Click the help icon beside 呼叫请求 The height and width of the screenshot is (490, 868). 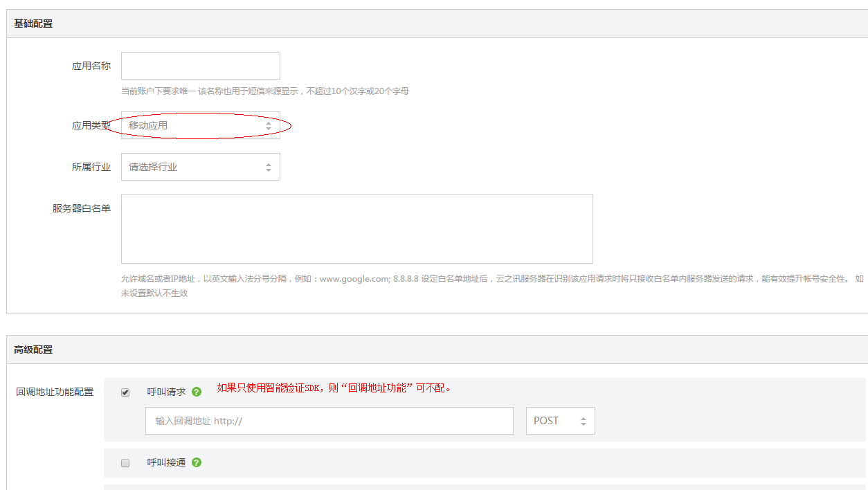point(197,392)
